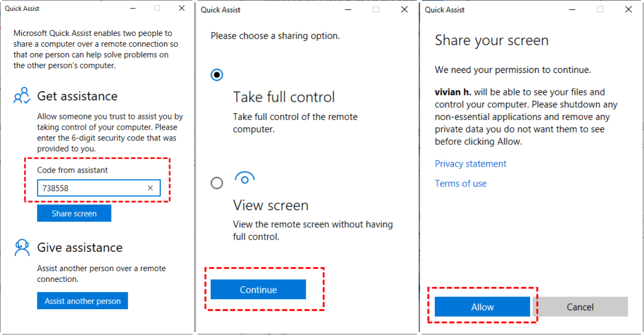Focus the Code from assistant field
This screenshot has width=644, height=335.
pyautogui.click(x=91, y=188)
